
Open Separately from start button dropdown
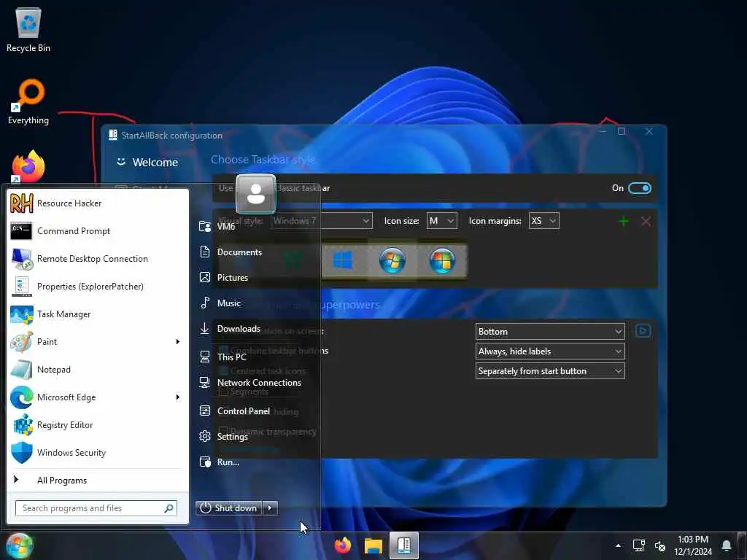click(550, 371)
